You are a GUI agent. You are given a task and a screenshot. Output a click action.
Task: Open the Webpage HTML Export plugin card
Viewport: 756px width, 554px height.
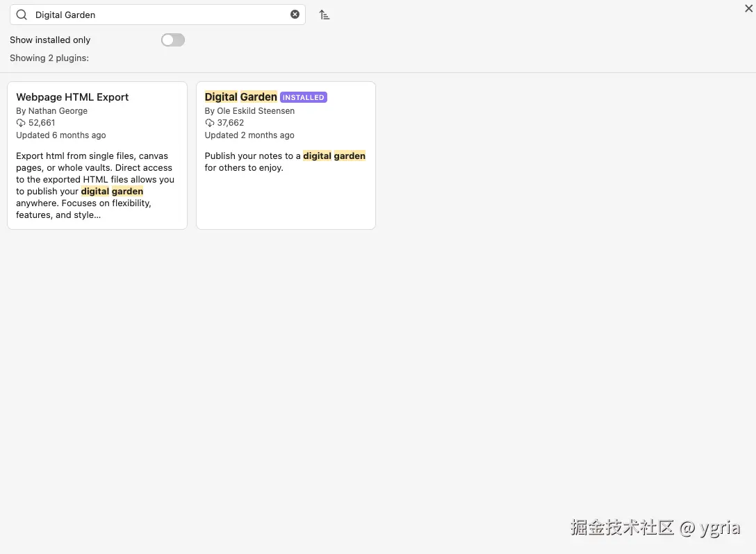coord(97,156)
